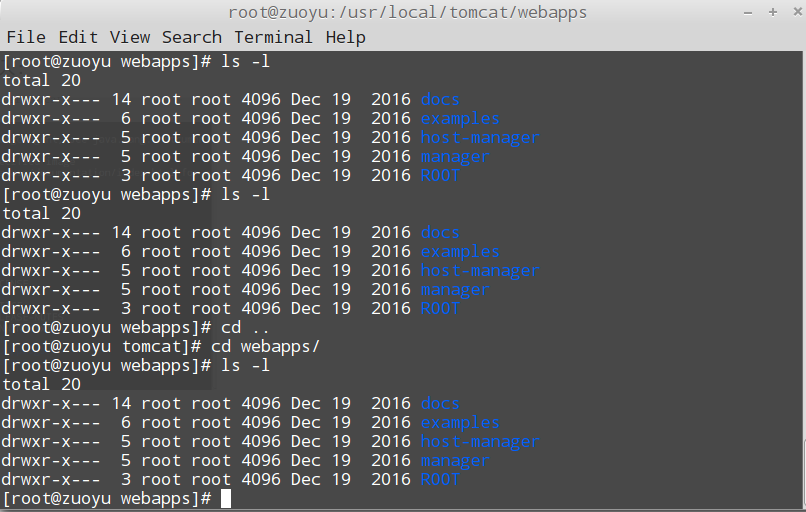
Task: Open the Edit menu
Action: 78,37
